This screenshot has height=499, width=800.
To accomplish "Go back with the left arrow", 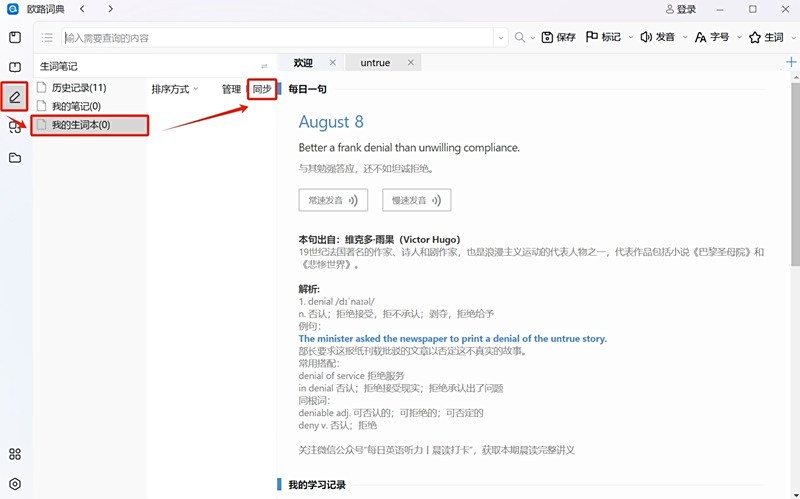I will coord(82,9).
